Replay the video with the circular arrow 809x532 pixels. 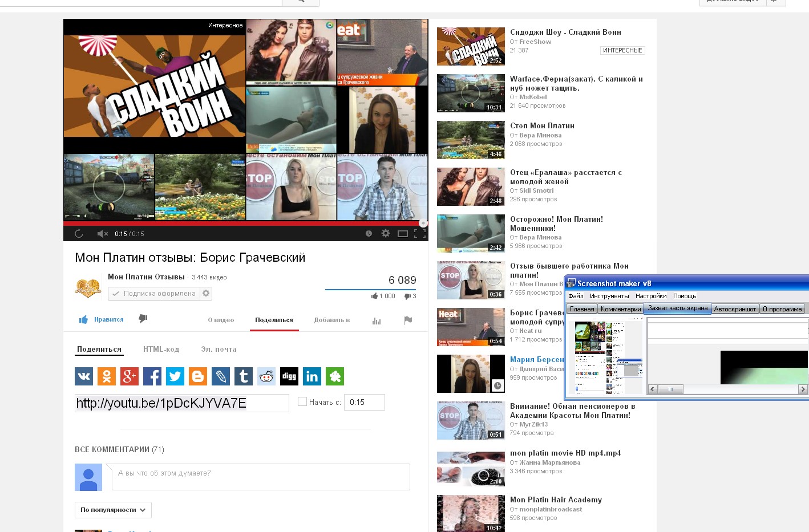[x=79, y=234]
